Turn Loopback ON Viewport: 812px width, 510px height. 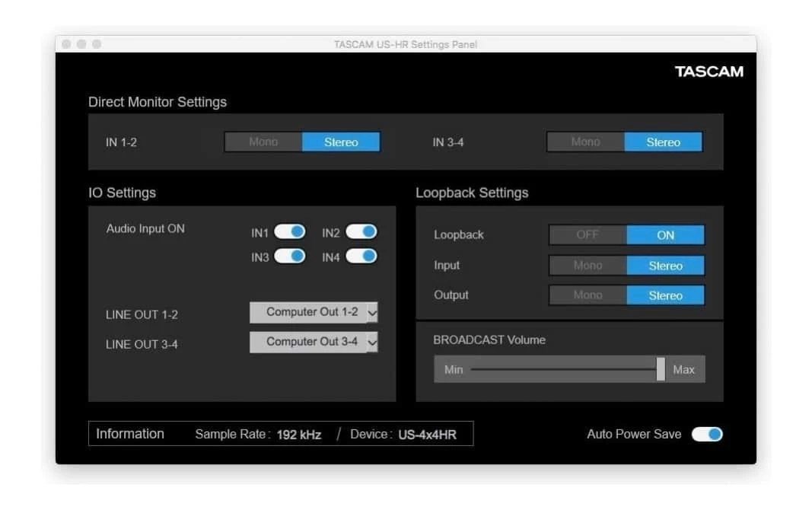pos(665,235)
